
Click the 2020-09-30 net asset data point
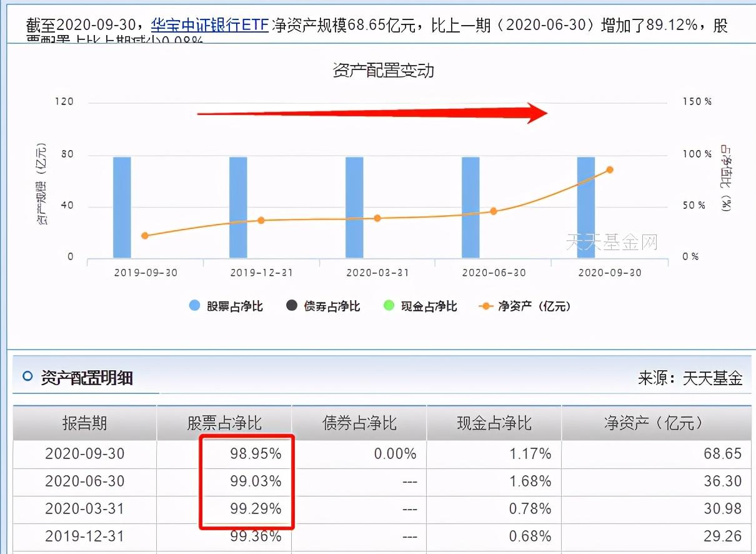pyautogui.click(x=610, y=169)
